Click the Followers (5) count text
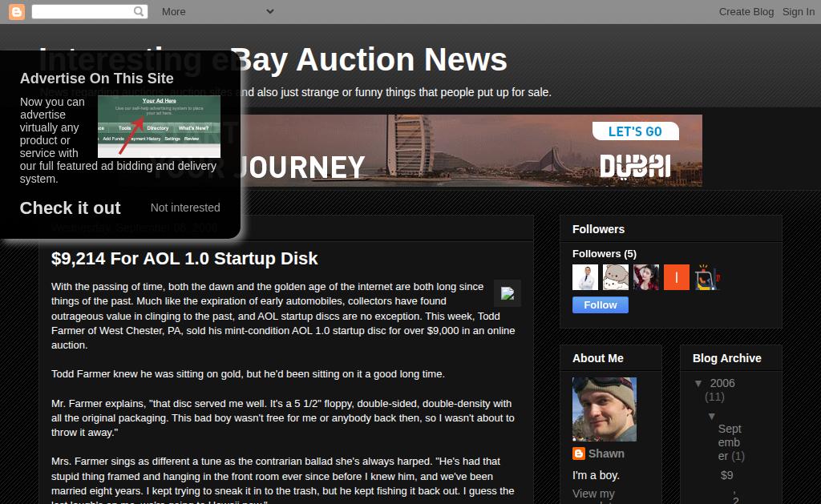The height and width of the screenshot is (504, 821). point(605,254)
